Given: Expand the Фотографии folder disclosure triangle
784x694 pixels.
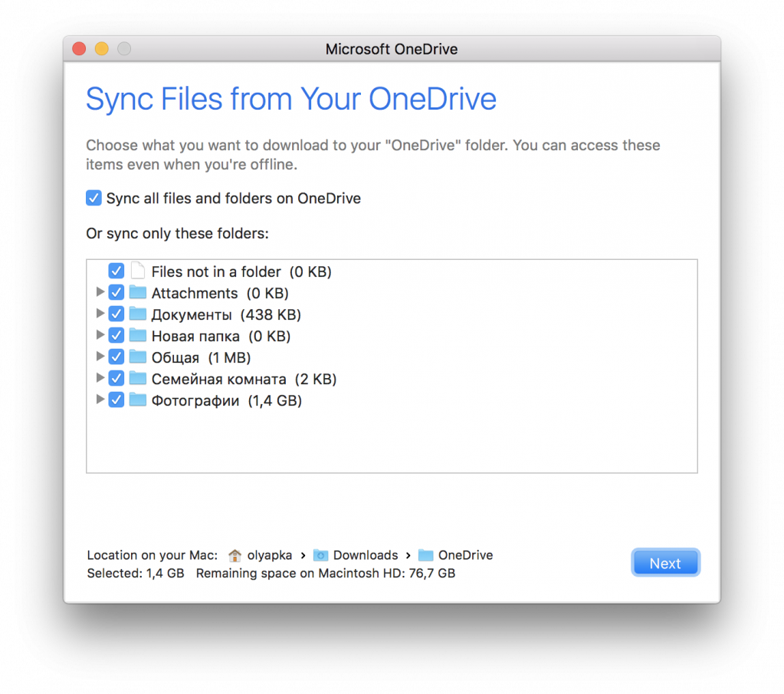Looking at the screenshot, I should coord(100,400).
